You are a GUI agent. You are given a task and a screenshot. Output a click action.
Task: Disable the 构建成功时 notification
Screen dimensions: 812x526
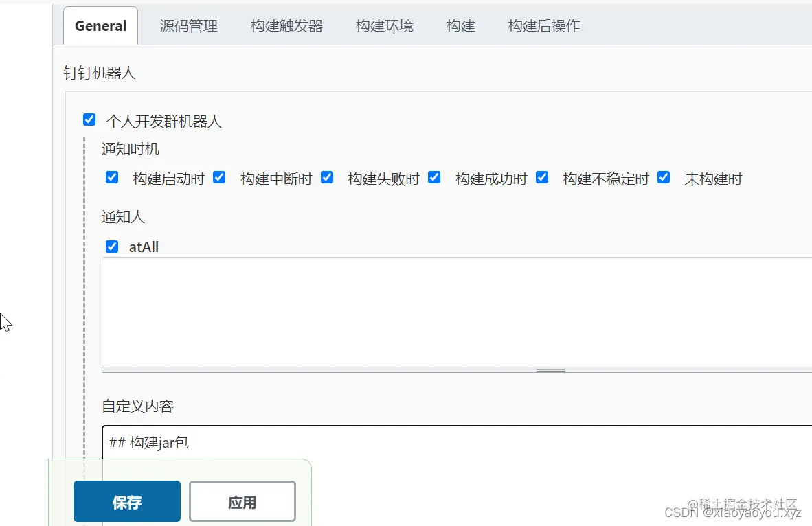click(434, 177)
